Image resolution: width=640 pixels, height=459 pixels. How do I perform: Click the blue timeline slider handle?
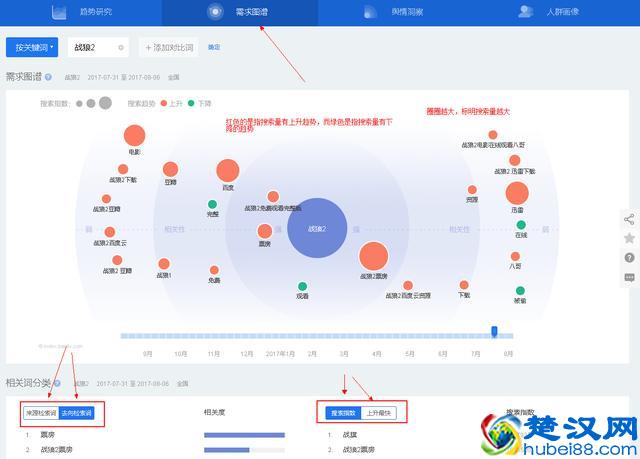494,331
